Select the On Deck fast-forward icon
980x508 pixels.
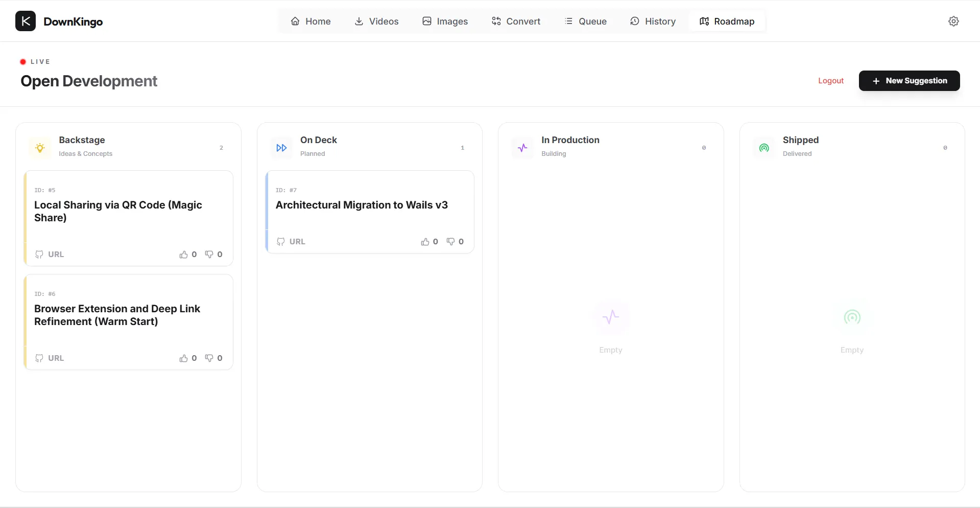coord(281,147)
